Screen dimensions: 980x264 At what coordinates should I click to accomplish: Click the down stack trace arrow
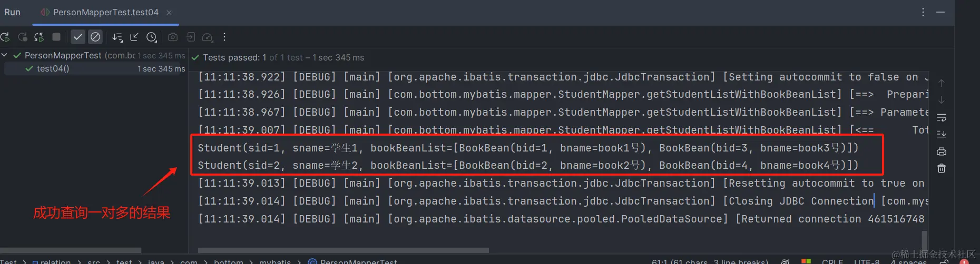942,100
